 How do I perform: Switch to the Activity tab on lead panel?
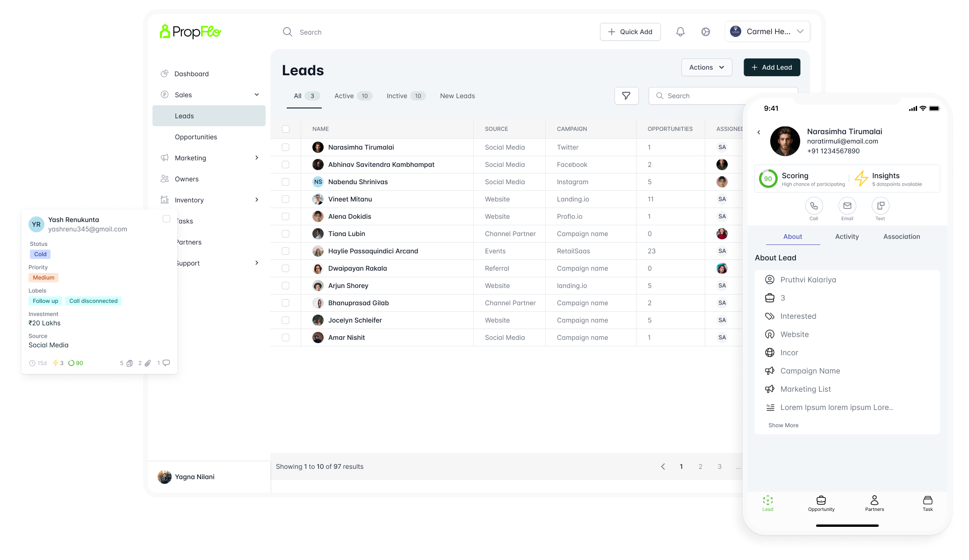point(847,236)
